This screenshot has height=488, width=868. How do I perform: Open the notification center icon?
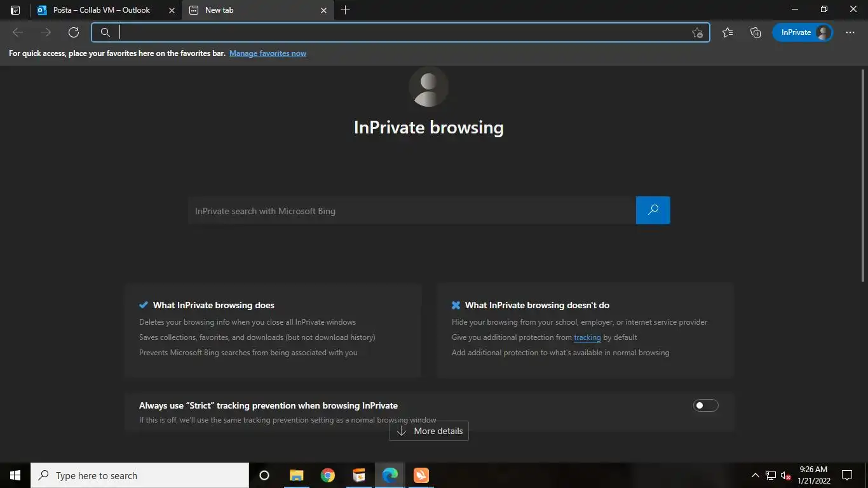(x=847, y=475)
